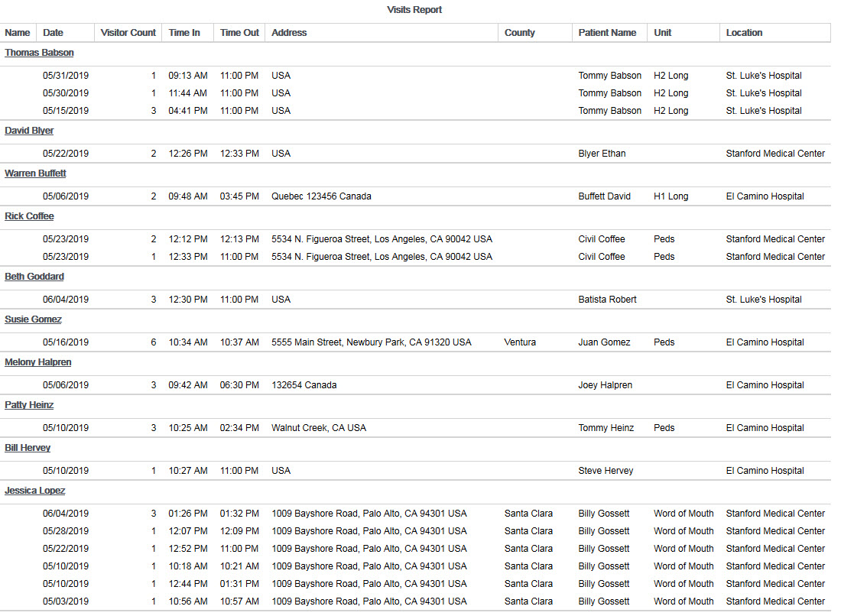The image size is (854, 616).
Task: Select the 05/03/2019 date cell
Action: [x=66, y=601]
